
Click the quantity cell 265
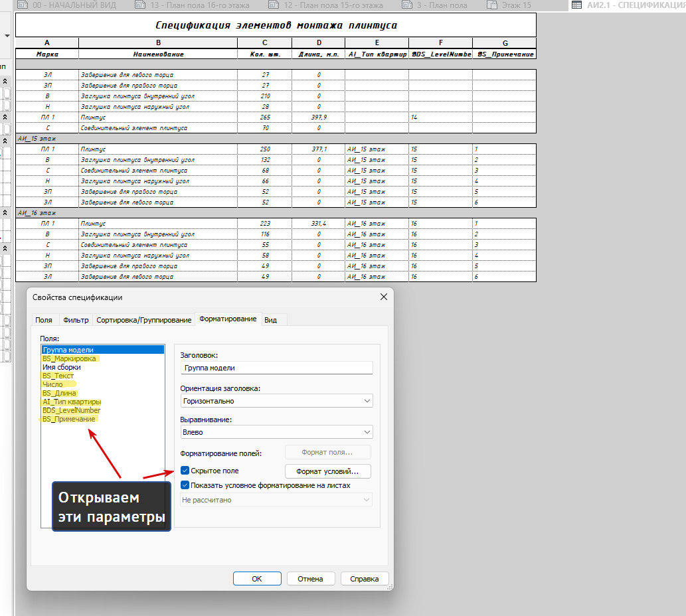pyautogui.click(x=265, y=117)
